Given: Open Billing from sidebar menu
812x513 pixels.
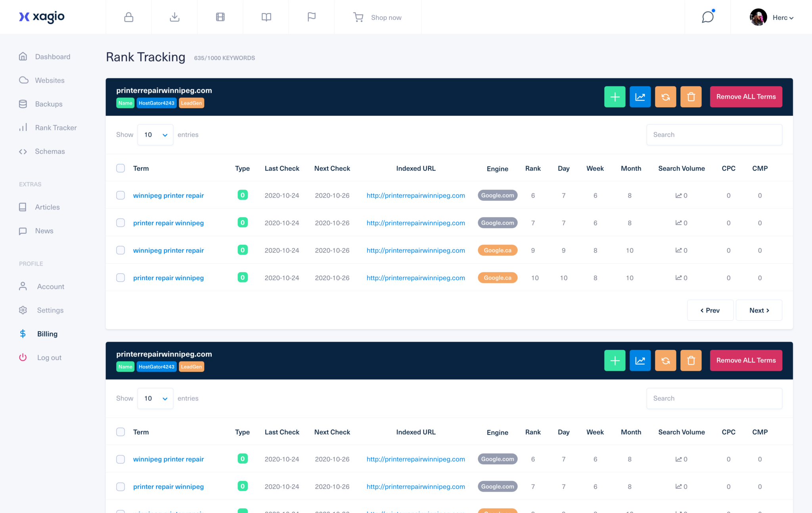Looking at the screenshot, I should pos(47,333).
